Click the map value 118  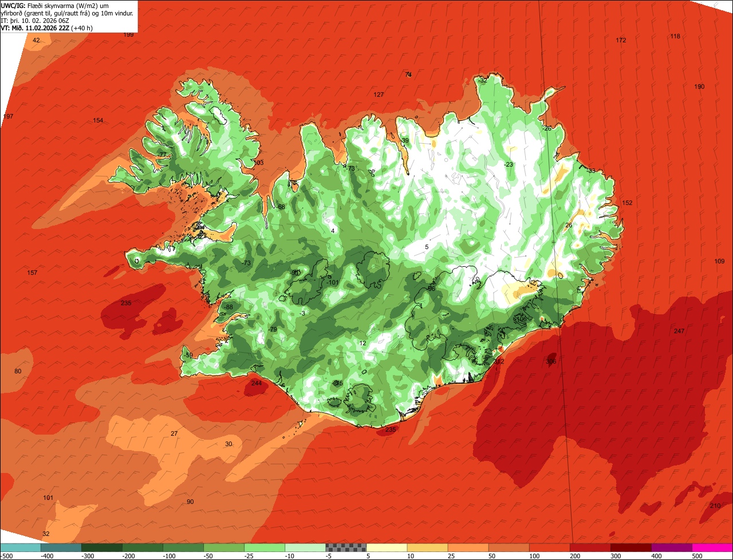675,36
